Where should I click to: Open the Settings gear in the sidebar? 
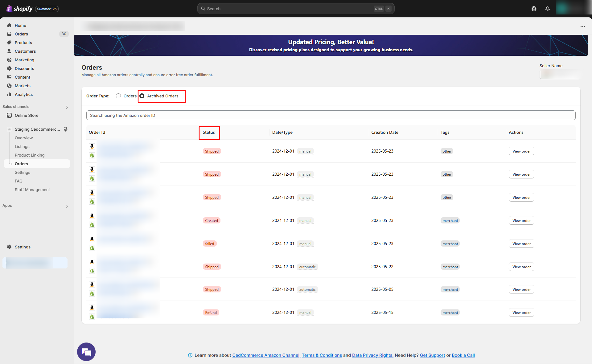(9, 247)
